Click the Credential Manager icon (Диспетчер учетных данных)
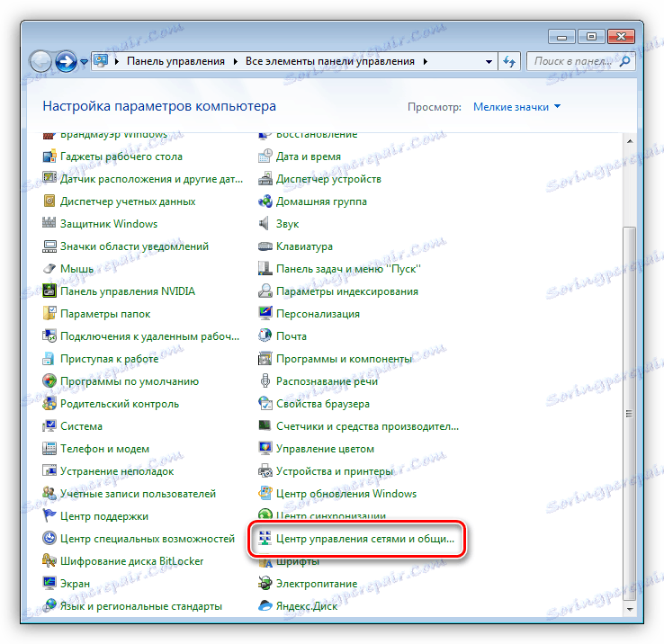The image size is (664, 644). click(49, 201)
